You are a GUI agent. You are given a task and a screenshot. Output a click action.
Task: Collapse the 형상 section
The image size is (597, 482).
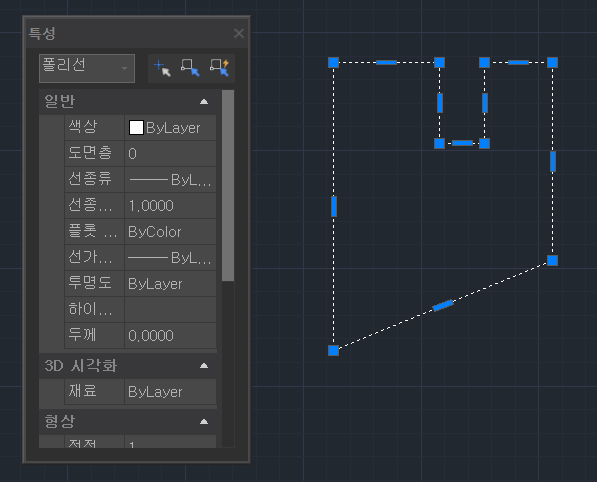(204, 421)
